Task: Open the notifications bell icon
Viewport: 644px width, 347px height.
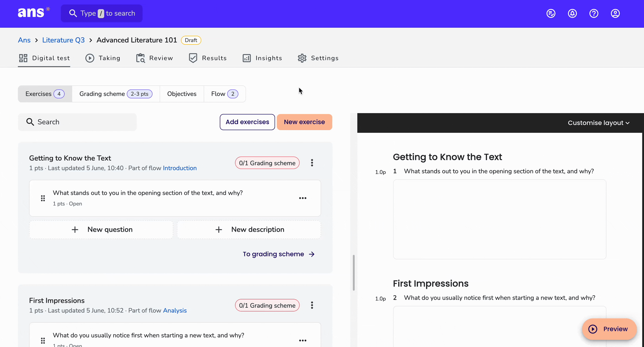Action: [x=572, y=13]
